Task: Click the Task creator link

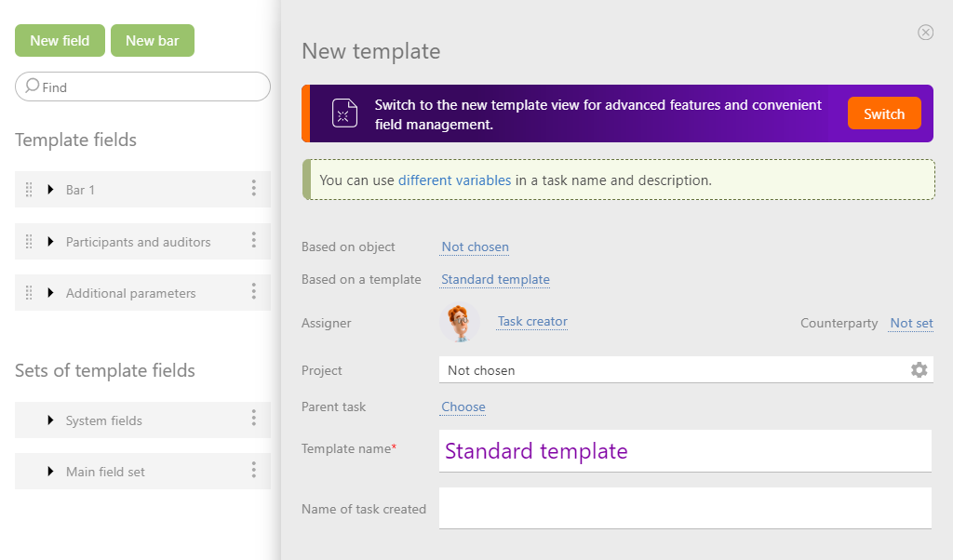Action: (x=532, y=321)
